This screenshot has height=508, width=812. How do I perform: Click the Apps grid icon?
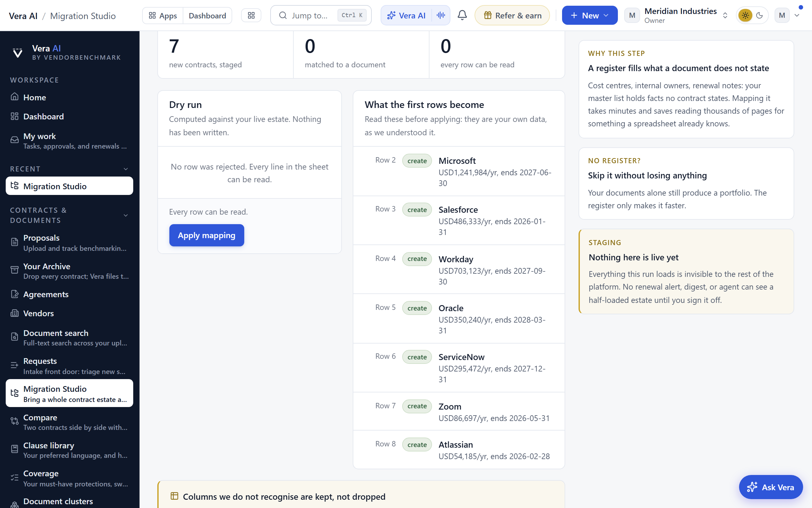pos(152,16)
